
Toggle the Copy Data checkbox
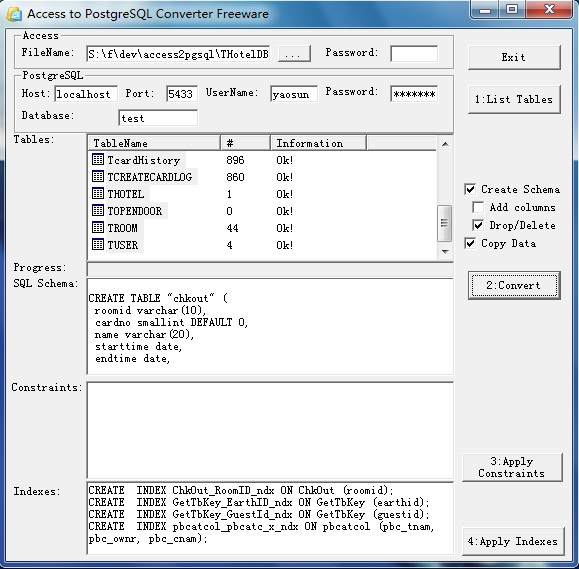pyautogui.click(x=470, y=243)
